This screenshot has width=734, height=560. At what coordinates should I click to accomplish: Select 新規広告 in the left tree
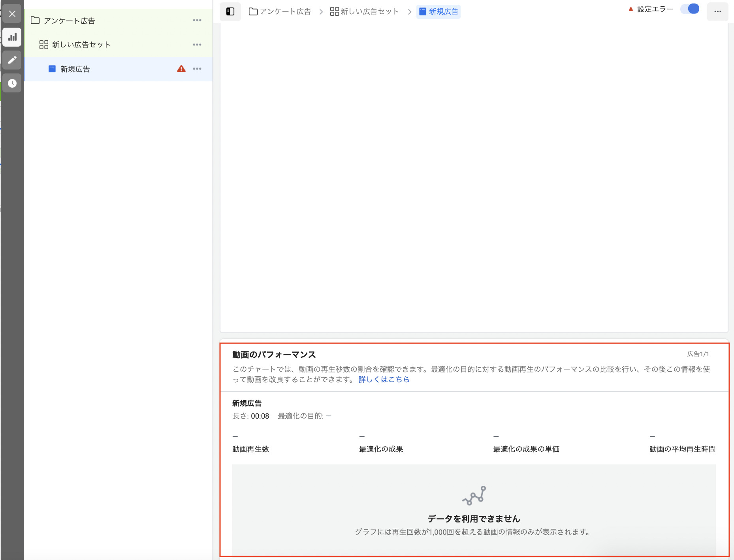pos(75,69)
